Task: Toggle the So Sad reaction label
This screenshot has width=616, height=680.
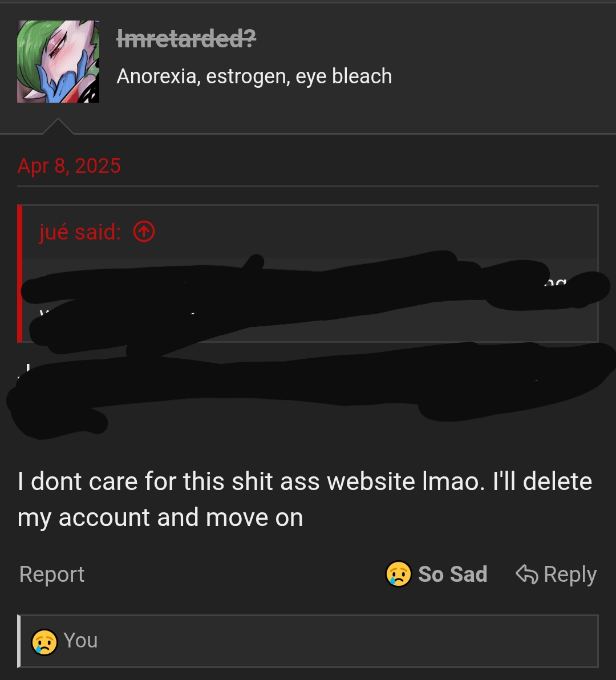Action: 452,574
